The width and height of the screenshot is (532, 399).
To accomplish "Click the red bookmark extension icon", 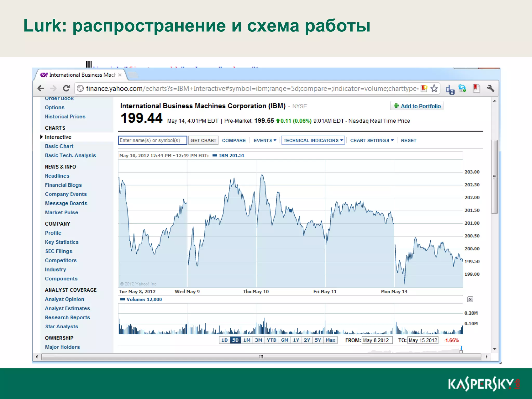I will click(x=476, y=89).
